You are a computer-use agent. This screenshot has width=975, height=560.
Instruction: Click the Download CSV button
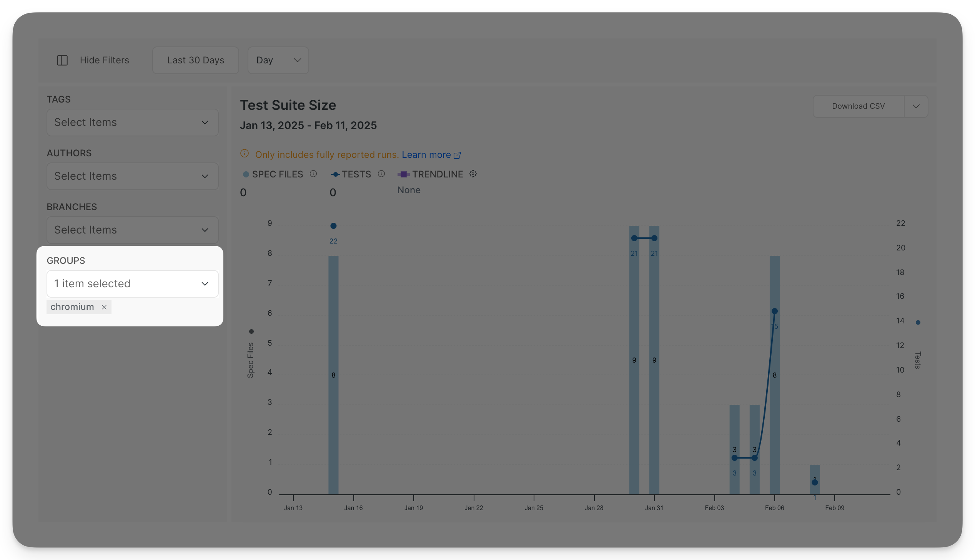point(859,106)
